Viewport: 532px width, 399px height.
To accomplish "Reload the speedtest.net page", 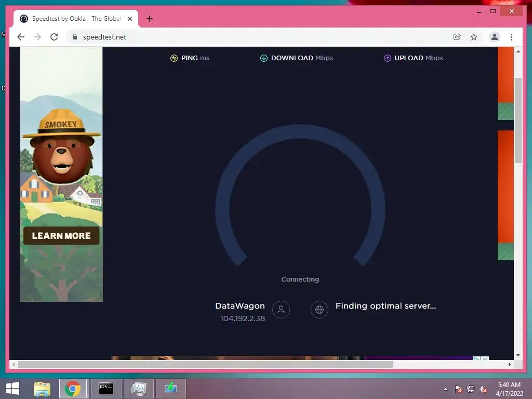I will [x=54, y=37].
